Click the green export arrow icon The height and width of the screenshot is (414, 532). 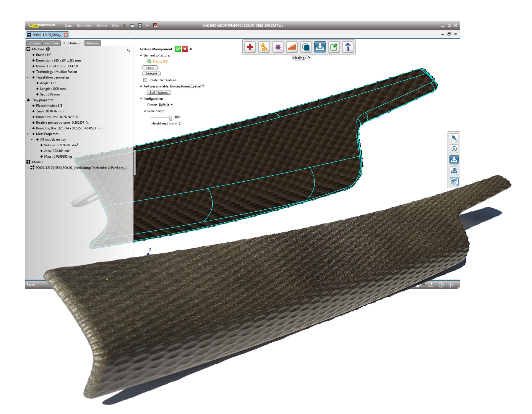click(x=334, y=47)
